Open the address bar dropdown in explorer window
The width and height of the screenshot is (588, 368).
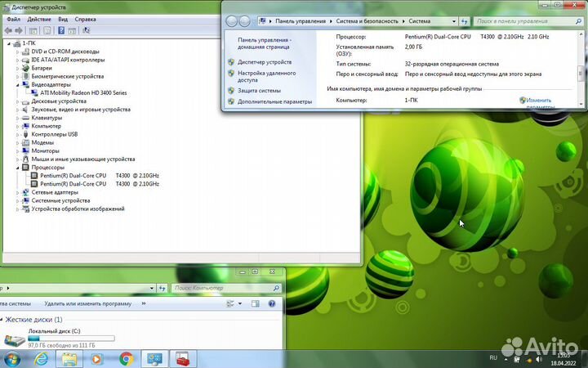(152, 289)
